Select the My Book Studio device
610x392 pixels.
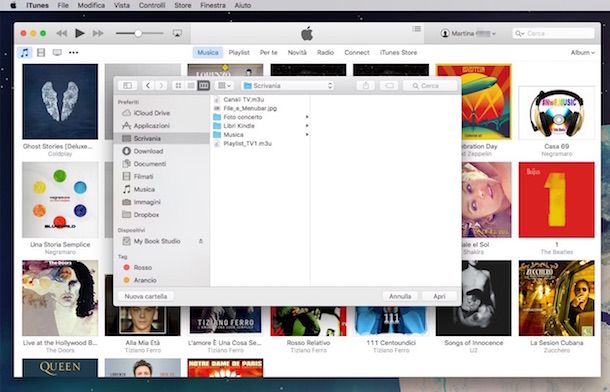pyautogui.click(x=157, y=241)
